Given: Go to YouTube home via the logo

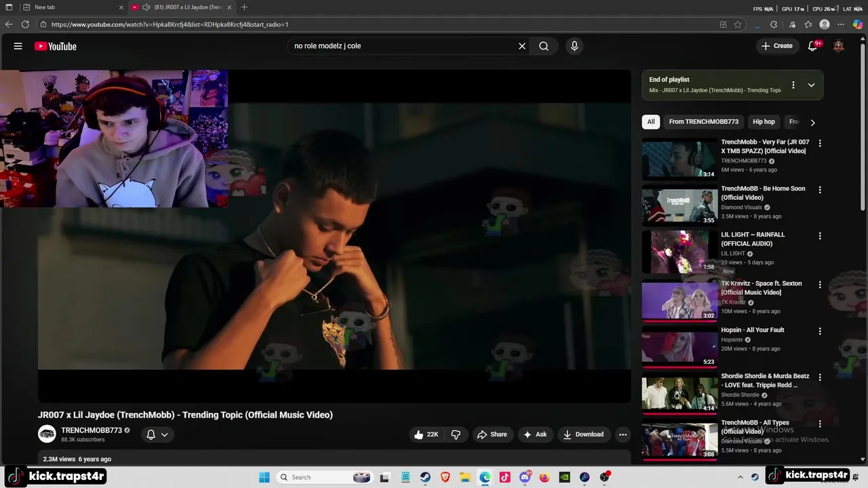Looking at the screenshot, I should [x=56, y=46].
